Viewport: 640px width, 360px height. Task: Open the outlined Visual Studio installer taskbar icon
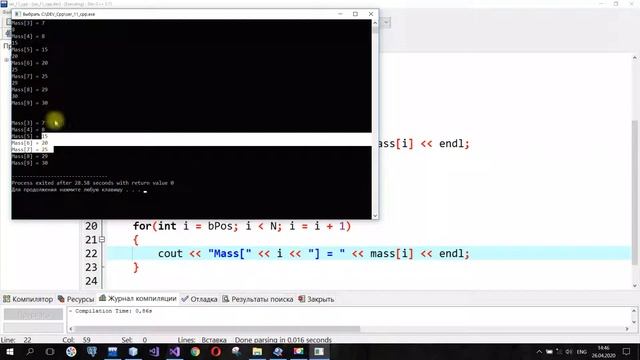(154, 351)
